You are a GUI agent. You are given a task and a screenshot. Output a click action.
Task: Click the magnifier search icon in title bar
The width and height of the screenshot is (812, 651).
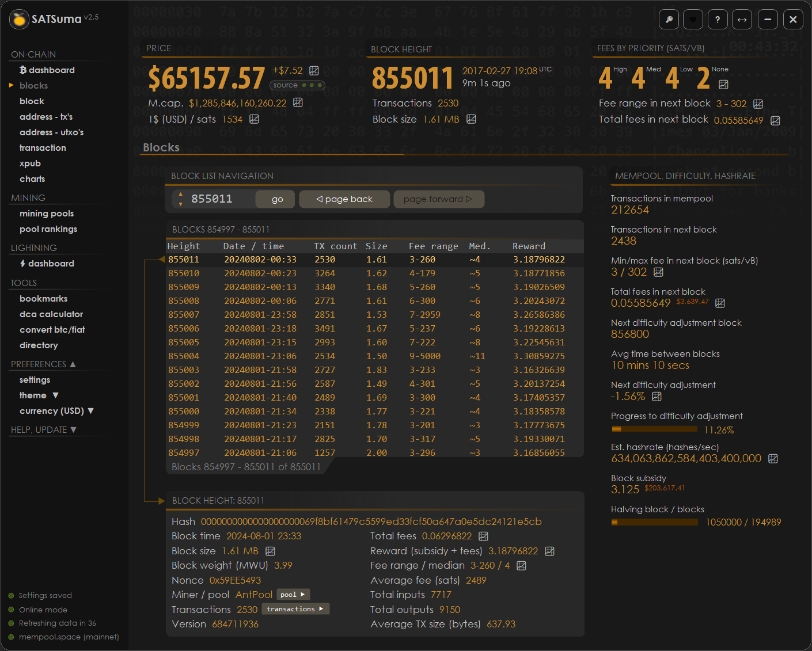pyautogui.click(x=669, y=20)
